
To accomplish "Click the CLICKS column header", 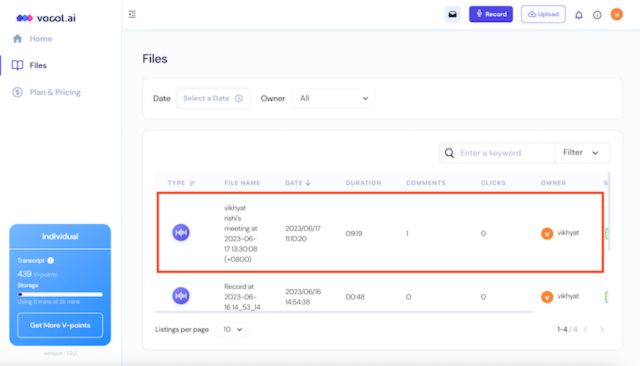I will [493, 183].
